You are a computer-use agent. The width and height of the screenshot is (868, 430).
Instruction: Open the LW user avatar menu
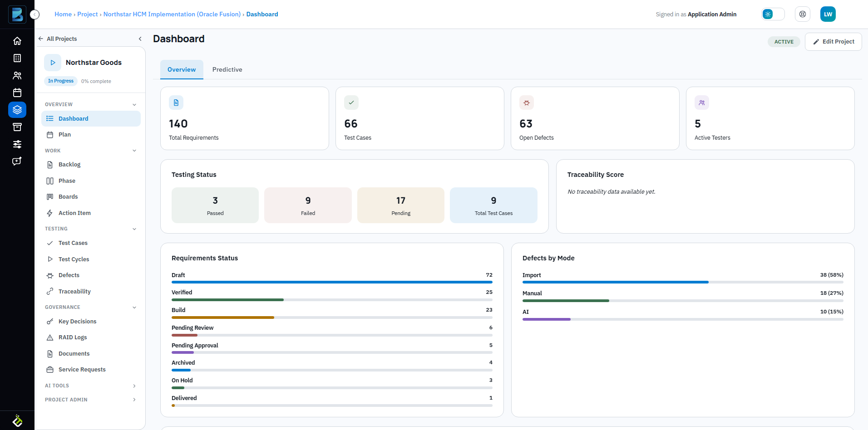828,14
